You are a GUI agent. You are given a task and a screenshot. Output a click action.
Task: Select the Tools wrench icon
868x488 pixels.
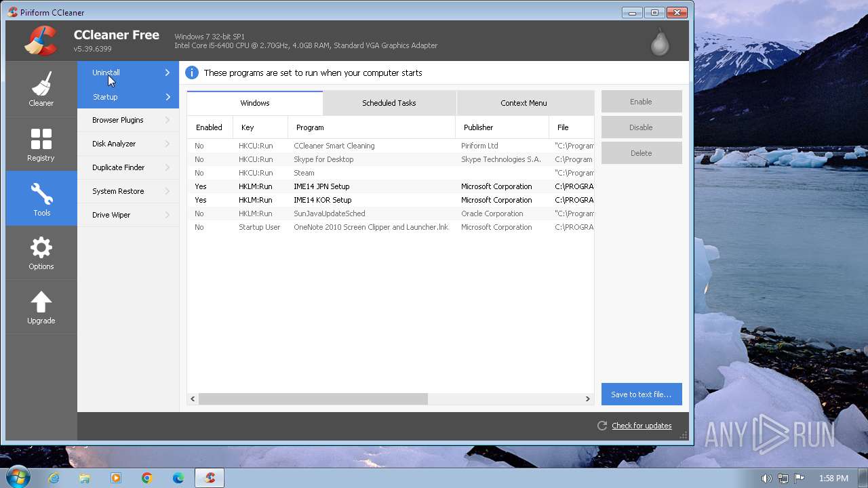coord(41,194)
